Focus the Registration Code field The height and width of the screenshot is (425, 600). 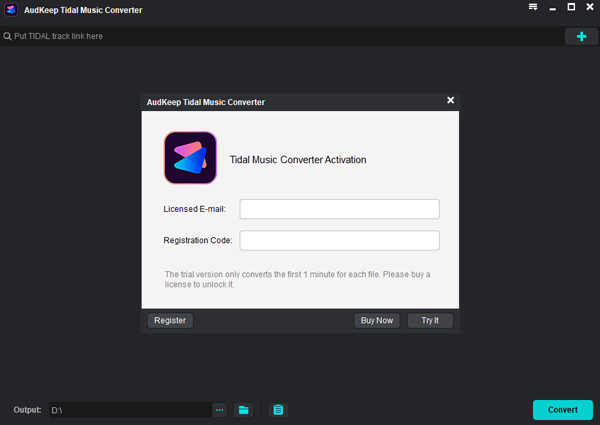pyautogui.click(x=339, y=240)
